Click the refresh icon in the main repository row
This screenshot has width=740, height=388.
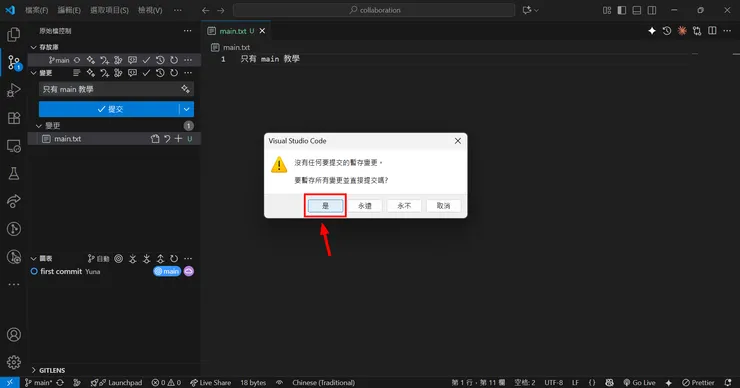tap(174, 60)
